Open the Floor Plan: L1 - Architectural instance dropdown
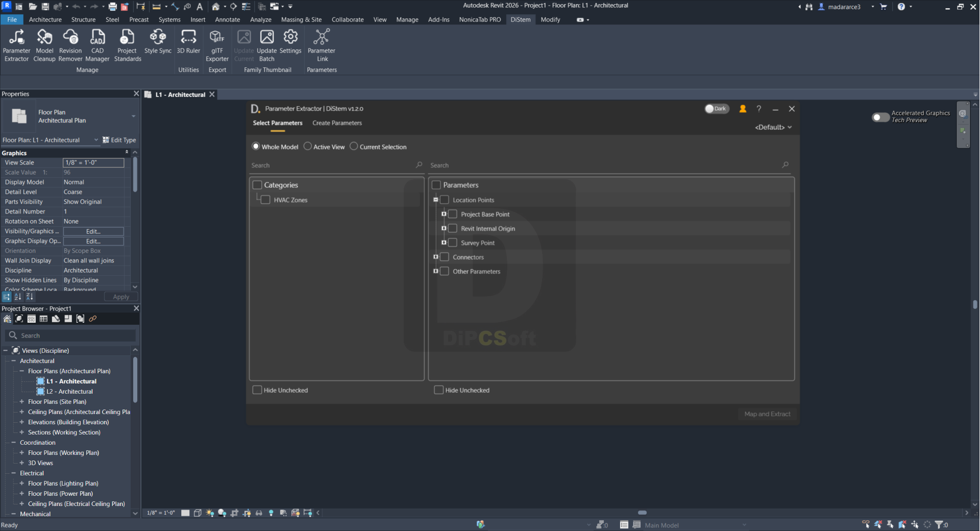The image size is (980, 531). pyautogui.click(x=96, y=140)
